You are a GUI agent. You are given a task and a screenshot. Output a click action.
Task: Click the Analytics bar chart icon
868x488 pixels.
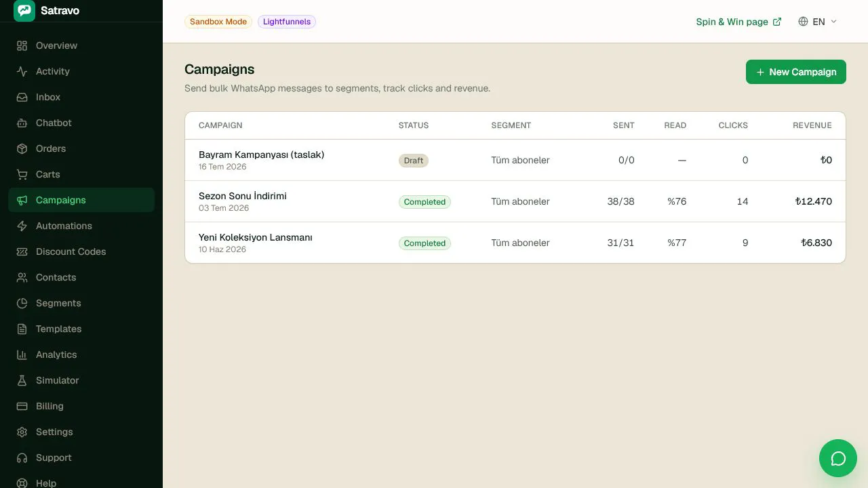pyautogui.click(x=22, y=354)
